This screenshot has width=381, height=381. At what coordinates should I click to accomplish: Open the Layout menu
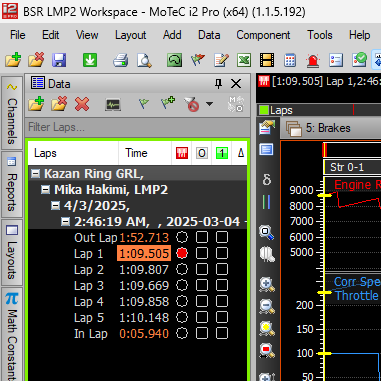pos(130,35)
